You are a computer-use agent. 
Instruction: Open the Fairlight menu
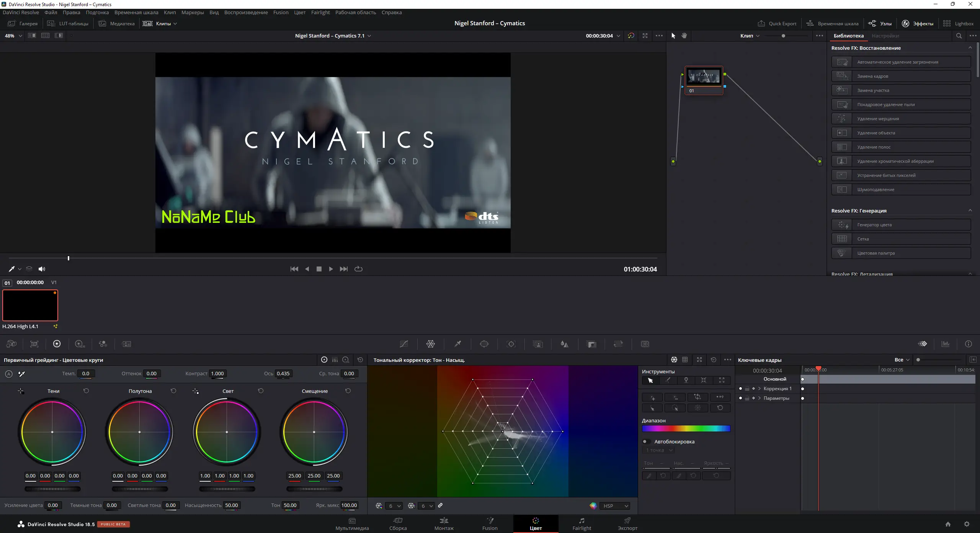320,12
